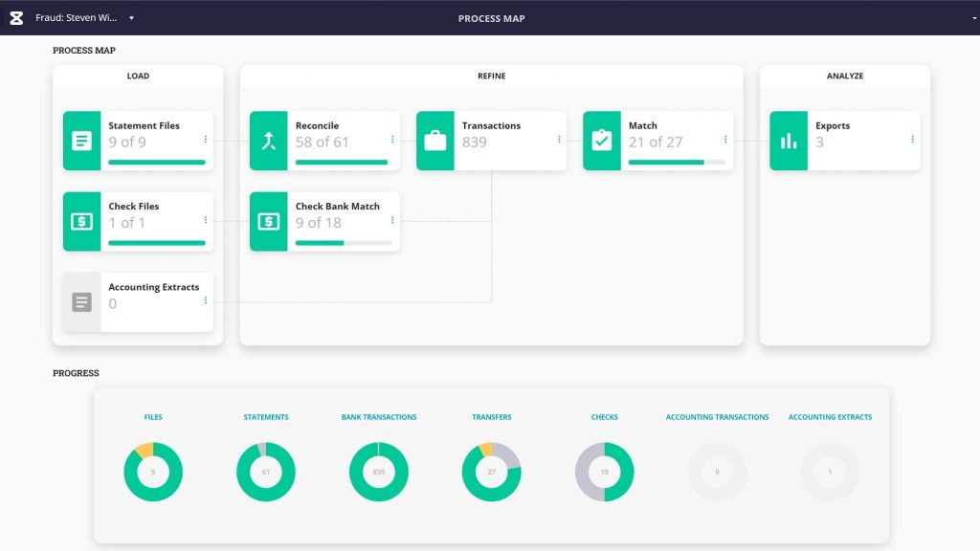The image size is (980, 551).
Task: Click the Transactions briefcase icon
Action: click(435, 141)
